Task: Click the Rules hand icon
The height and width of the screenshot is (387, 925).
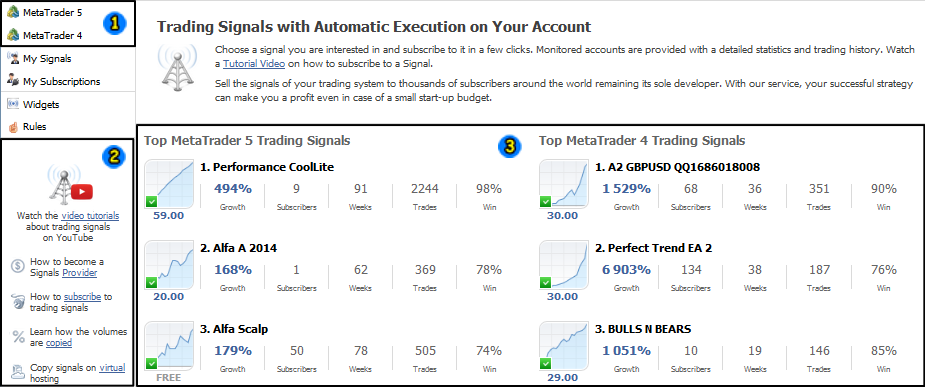Action: (x=13, y=126)
